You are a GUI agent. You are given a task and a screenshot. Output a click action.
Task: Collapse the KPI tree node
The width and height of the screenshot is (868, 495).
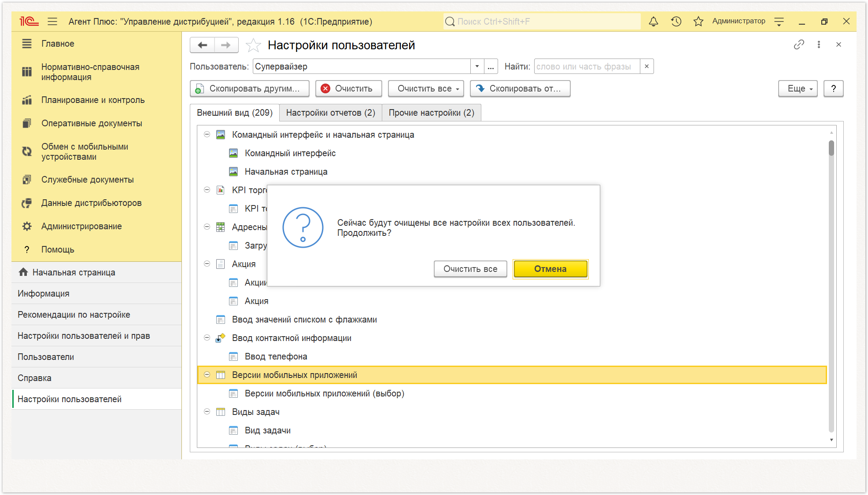(207, 190)
